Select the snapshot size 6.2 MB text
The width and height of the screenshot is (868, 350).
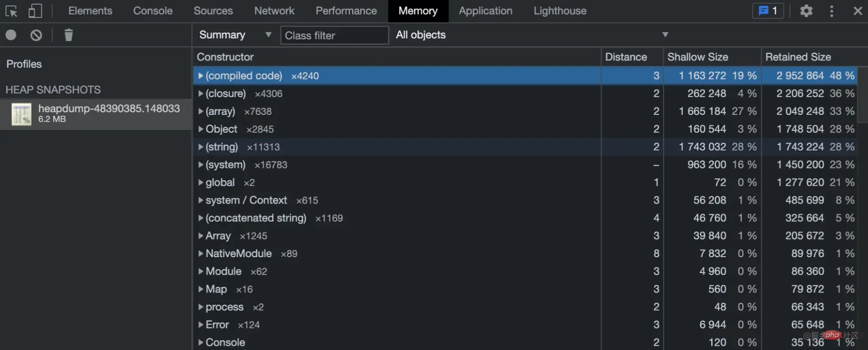[x=52, y=119]
